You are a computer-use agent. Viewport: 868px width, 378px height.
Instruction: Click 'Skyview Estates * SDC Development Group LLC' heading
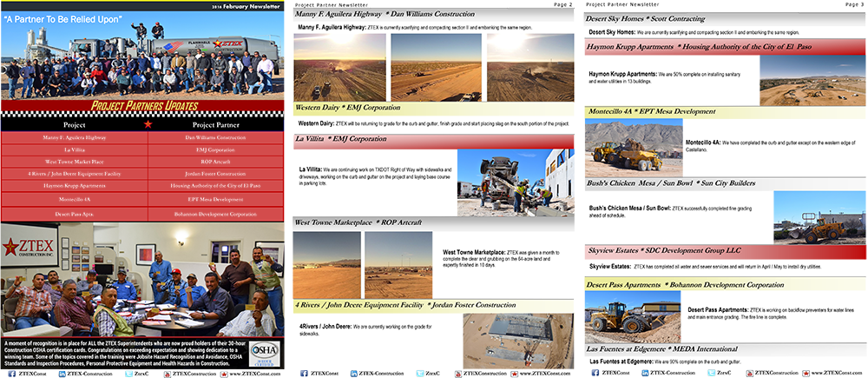point(664,250)
